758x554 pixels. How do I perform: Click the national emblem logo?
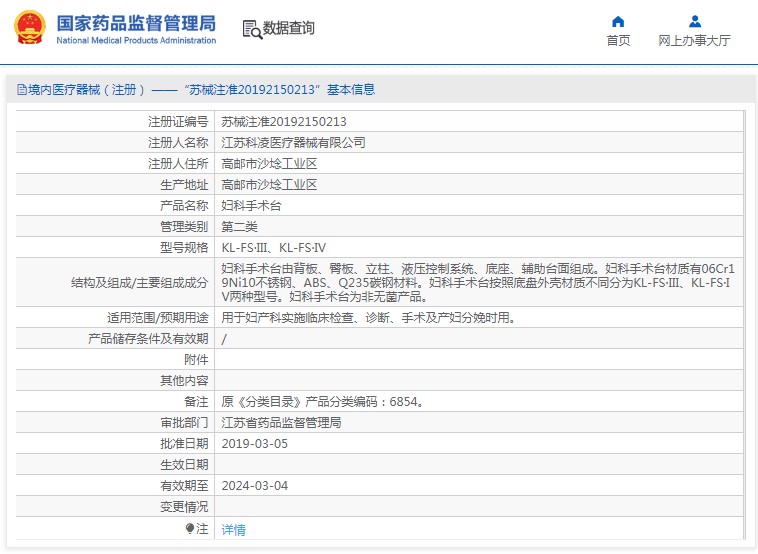click(29, 28)
